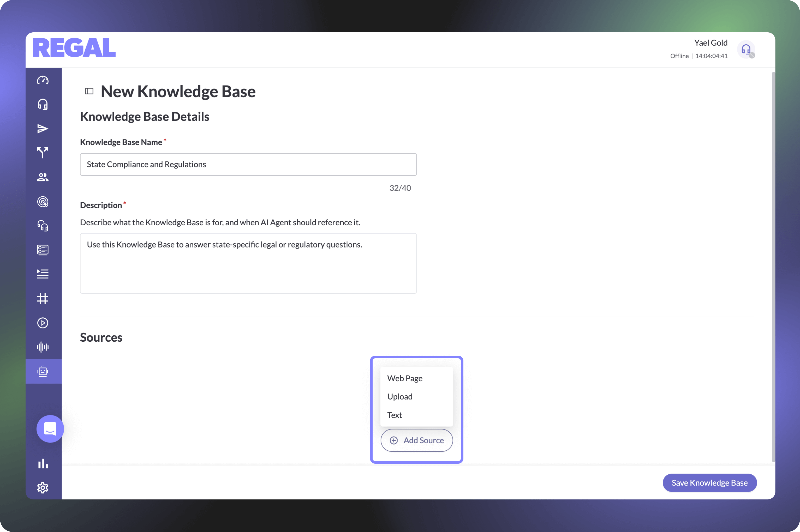Click the headset status avatar next to Yael Gold
This screenshot has width=800, height=532.
pos(746,50)
